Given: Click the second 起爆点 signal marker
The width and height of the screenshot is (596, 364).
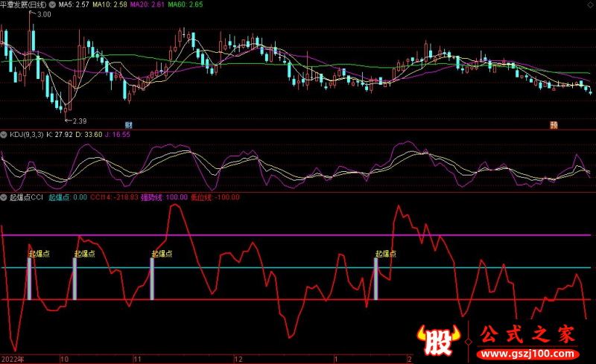Looking at the screenshot, I should 84,254.
